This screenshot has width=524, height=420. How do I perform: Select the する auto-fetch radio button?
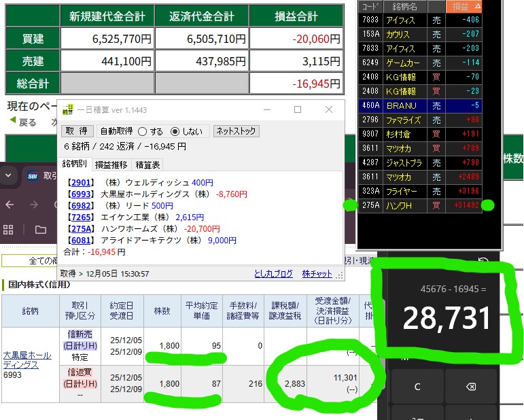tap(142, 131)
